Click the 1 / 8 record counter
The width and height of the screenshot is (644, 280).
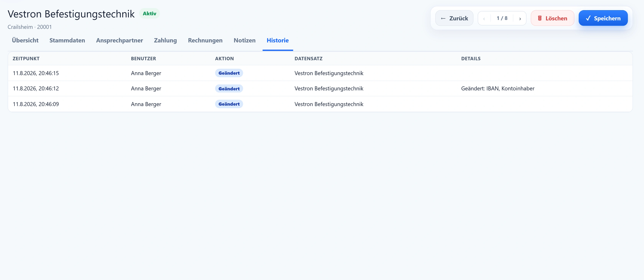pyautogui.click(x=502, y=18)
